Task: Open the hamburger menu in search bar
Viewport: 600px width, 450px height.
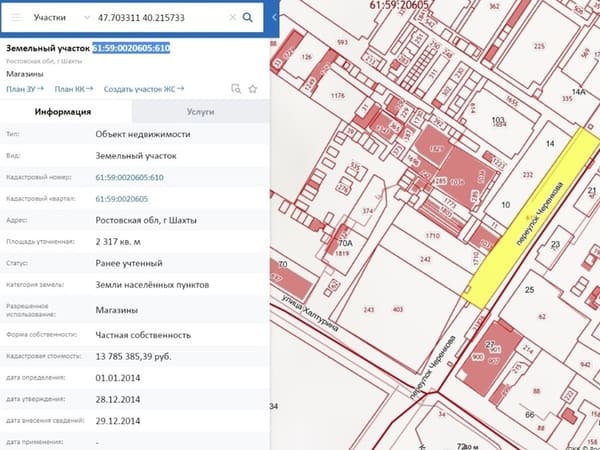Action: (16, 18)
